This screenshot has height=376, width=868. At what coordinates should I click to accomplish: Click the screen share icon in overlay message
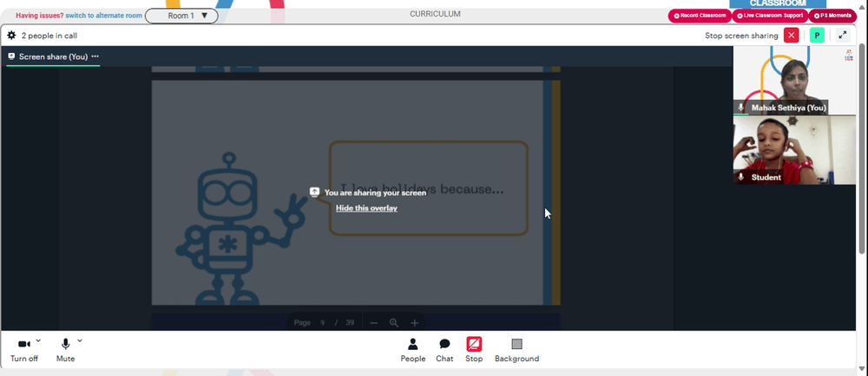314,192
